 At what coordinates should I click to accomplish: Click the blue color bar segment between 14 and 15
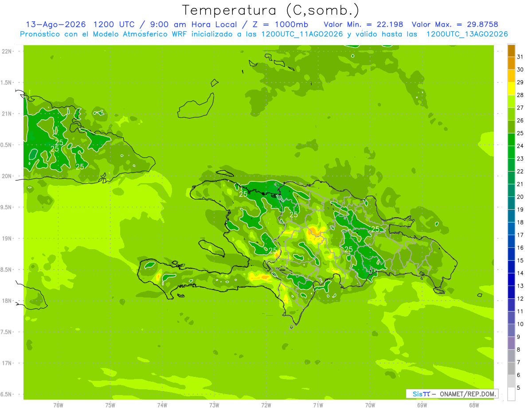coord(511,267)
